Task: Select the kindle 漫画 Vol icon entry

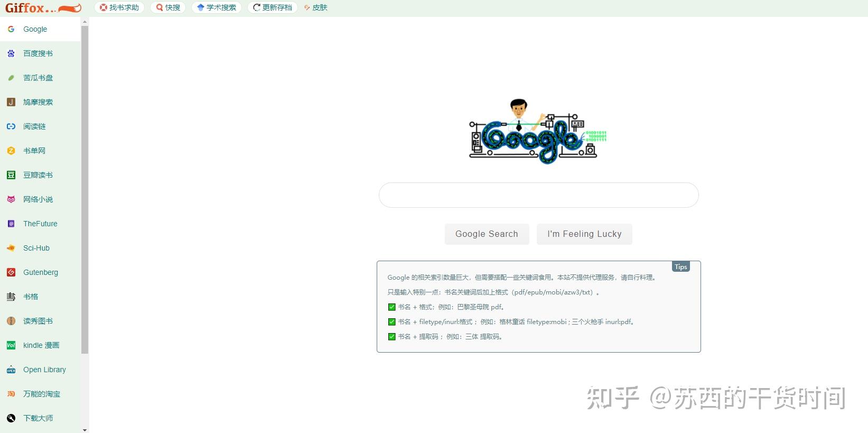Action: coord(40,345)
